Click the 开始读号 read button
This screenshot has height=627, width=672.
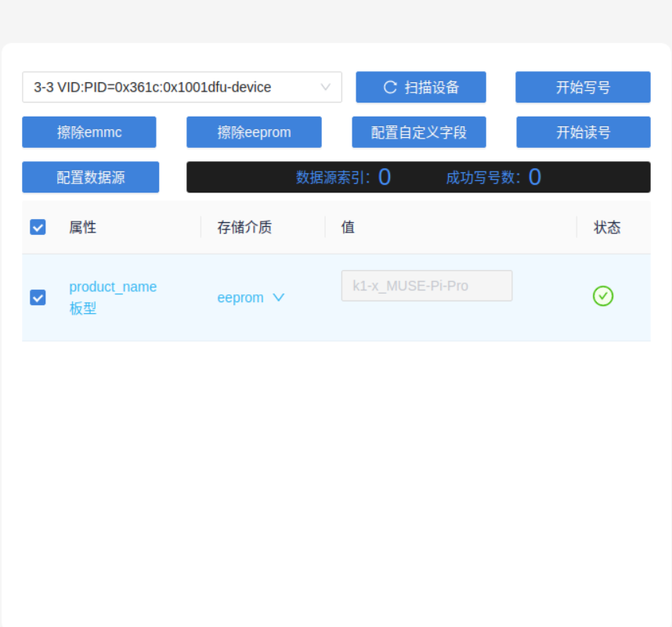pos(583,132)
